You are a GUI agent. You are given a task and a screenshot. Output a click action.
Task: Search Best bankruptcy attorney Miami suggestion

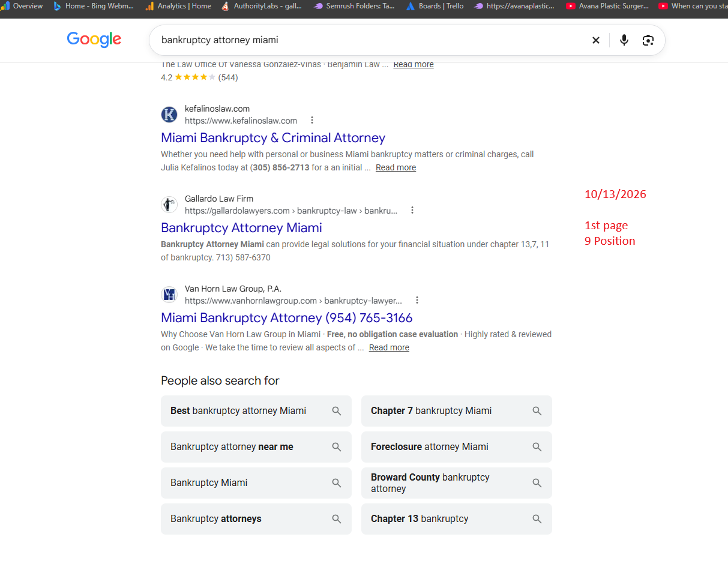(256, 411)
